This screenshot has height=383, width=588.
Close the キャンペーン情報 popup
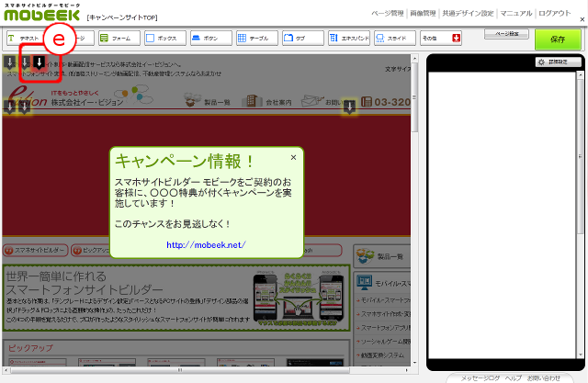coord(293,157)
